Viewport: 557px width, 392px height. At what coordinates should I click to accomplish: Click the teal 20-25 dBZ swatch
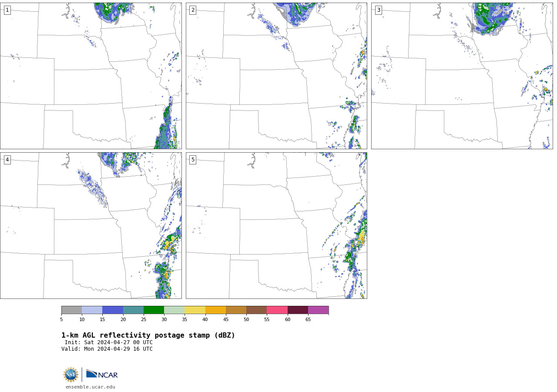pos(133,310)
